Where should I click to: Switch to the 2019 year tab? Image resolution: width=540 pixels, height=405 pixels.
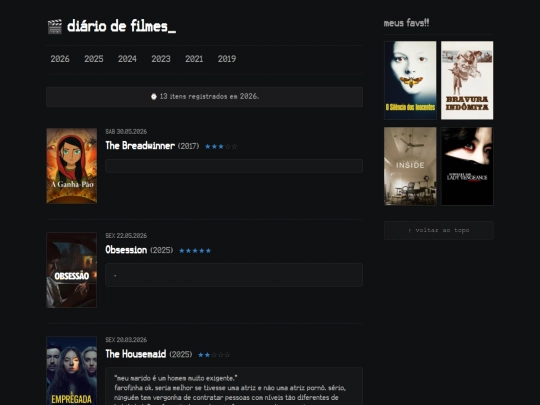click(227, 59)
